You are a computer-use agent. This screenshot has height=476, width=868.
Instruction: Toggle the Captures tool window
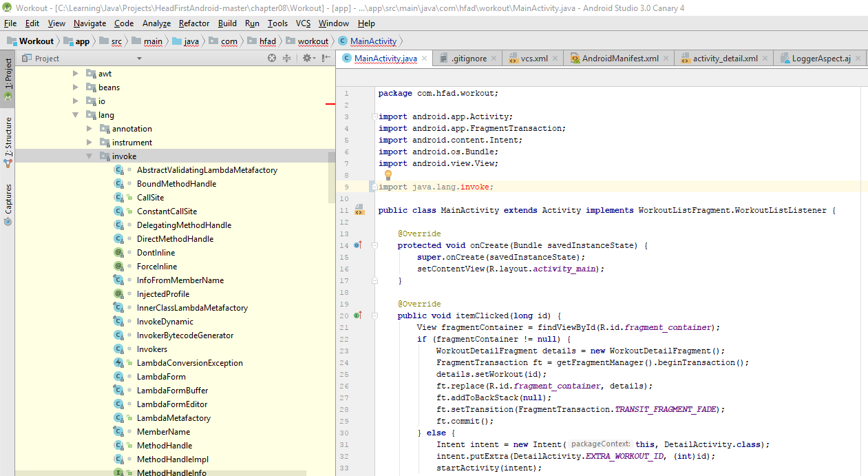[x=8, y=200]
